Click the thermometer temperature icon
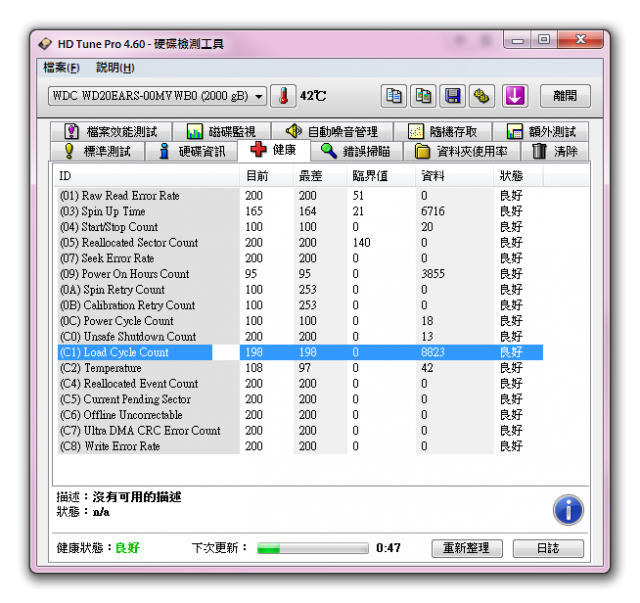The height and width of the screenshot is (603, 640). (283, 96)
